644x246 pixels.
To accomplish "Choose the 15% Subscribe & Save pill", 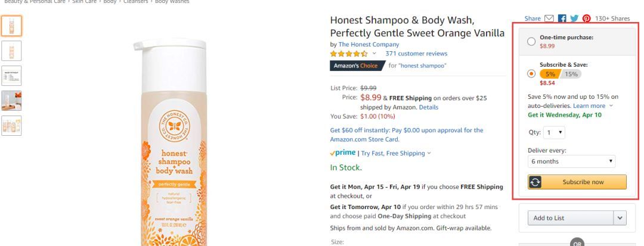I will 571,74.
